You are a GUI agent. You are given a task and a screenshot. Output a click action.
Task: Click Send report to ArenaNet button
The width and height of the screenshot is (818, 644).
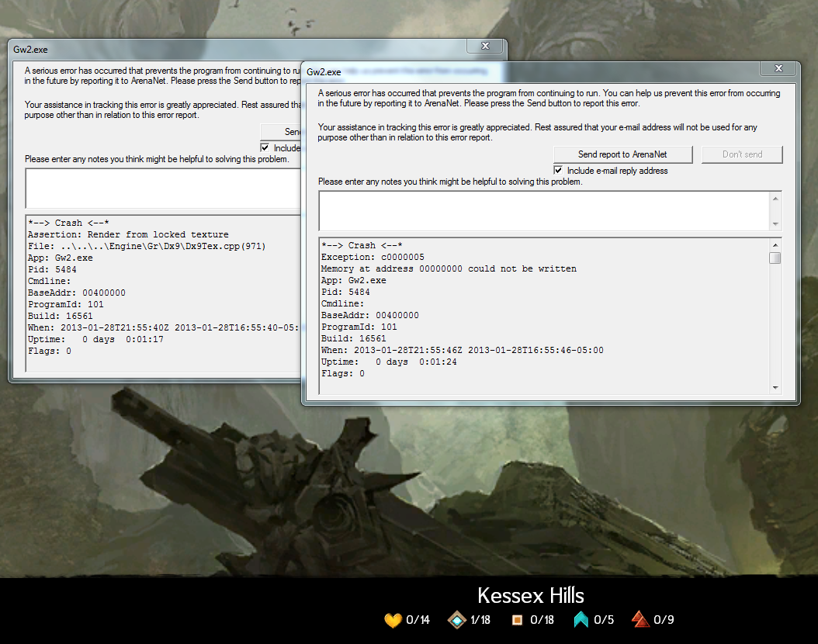point(622,154)
